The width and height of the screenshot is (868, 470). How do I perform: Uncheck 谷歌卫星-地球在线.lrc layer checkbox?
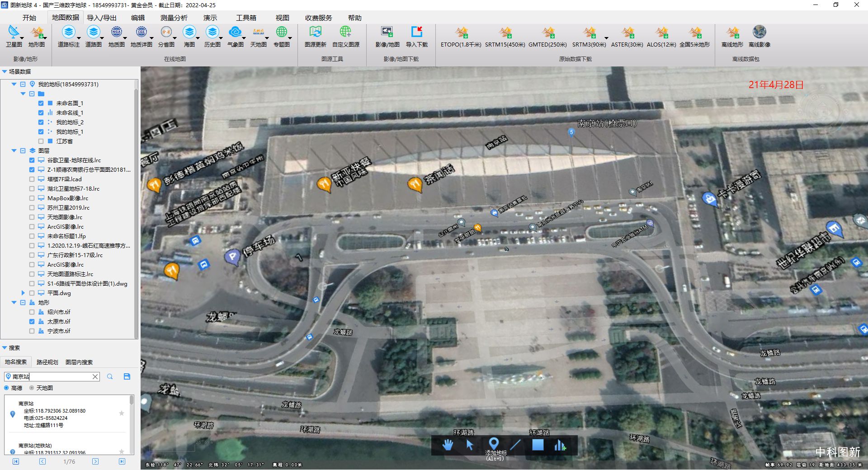(32, 160)
